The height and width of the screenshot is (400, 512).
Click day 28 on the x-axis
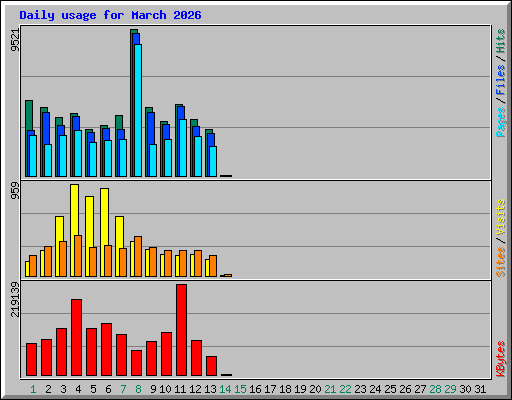[435, 389]
